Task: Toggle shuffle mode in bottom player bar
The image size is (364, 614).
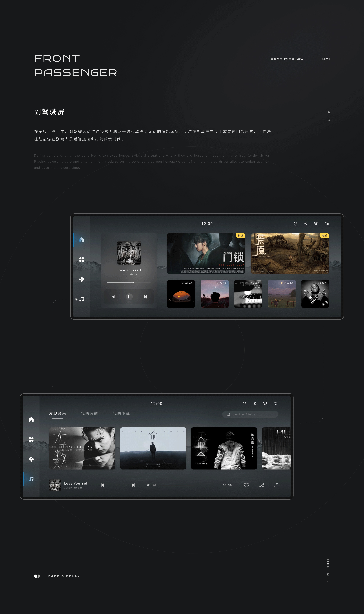Action: [x=261, y=485]
